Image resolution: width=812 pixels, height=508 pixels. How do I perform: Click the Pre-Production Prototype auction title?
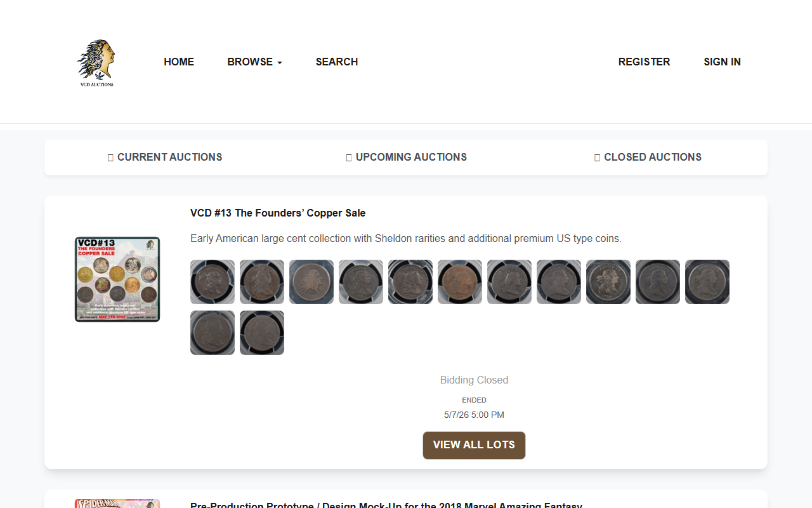(x=386, y=505)
